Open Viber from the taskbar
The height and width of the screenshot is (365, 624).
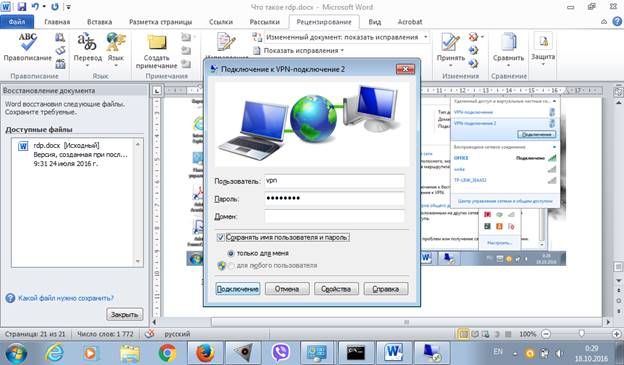281,353
